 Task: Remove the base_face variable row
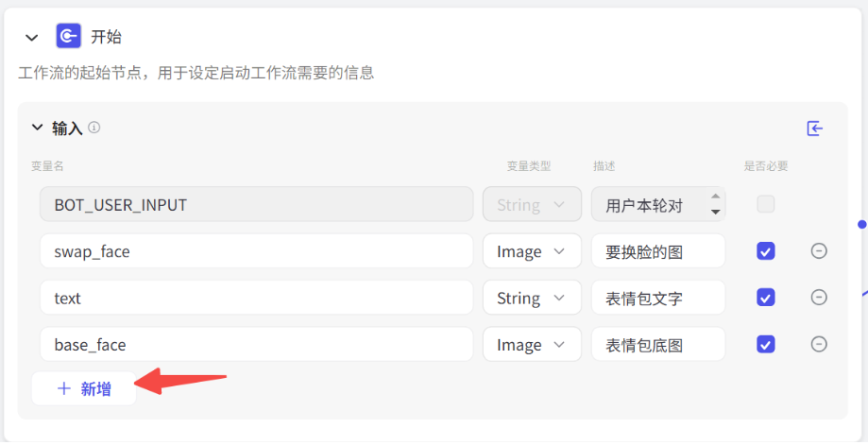[819, 344]
